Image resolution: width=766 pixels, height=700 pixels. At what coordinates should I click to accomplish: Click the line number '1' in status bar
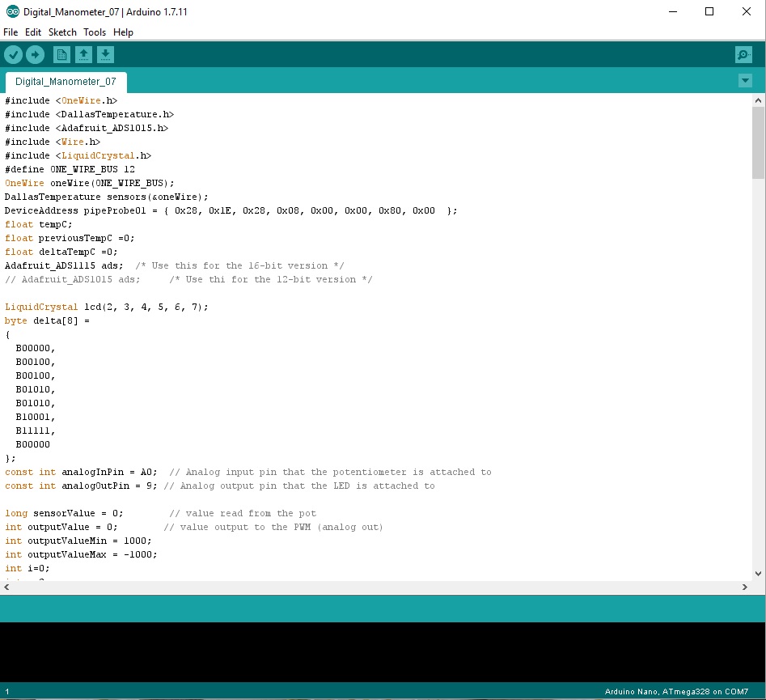tap(6, 691)
